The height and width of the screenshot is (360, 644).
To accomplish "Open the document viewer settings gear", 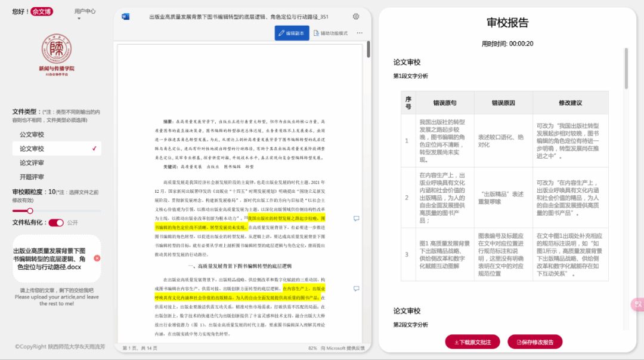I will (x=356, y=17).
